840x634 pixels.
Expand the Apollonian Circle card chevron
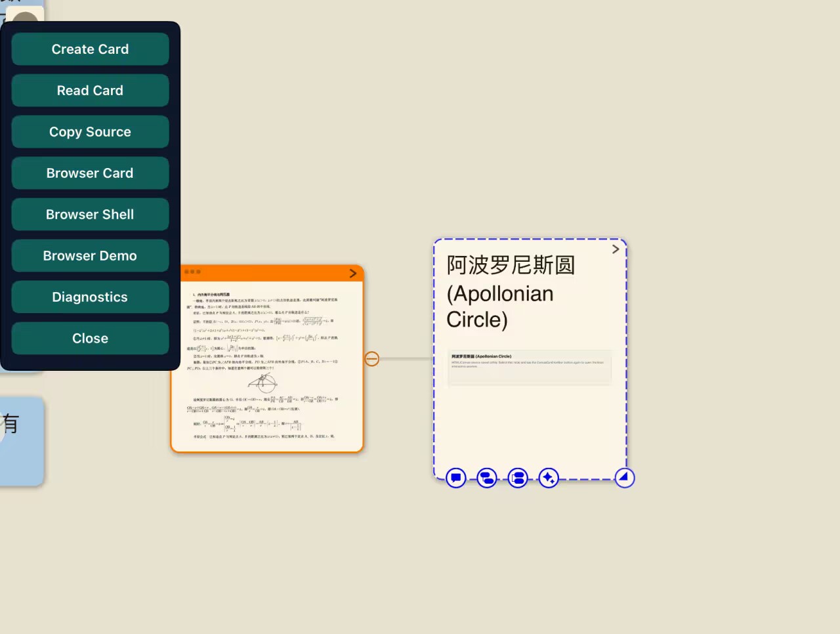(x=616, y=249)
